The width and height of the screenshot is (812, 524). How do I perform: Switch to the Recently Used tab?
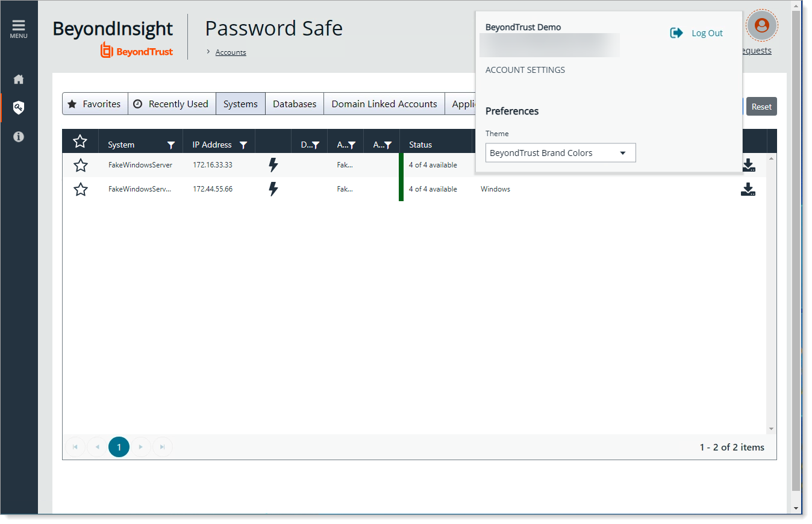click(172, 104)
